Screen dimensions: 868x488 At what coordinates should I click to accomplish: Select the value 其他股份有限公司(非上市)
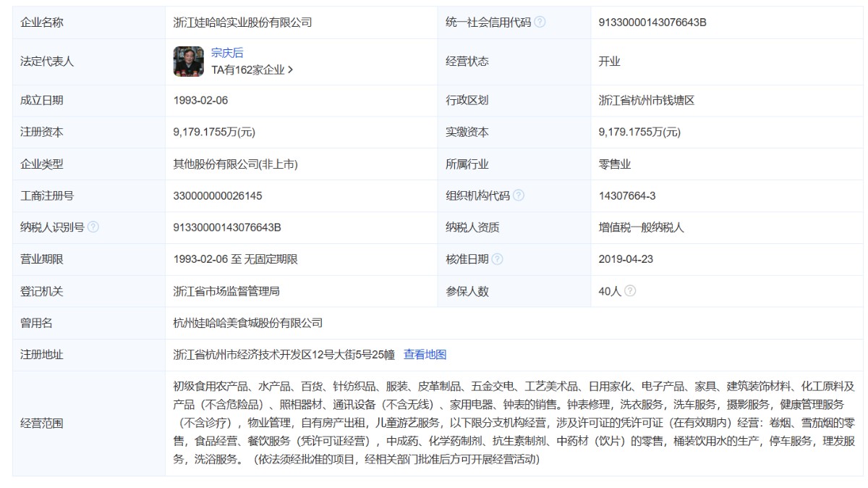point(236,164)
